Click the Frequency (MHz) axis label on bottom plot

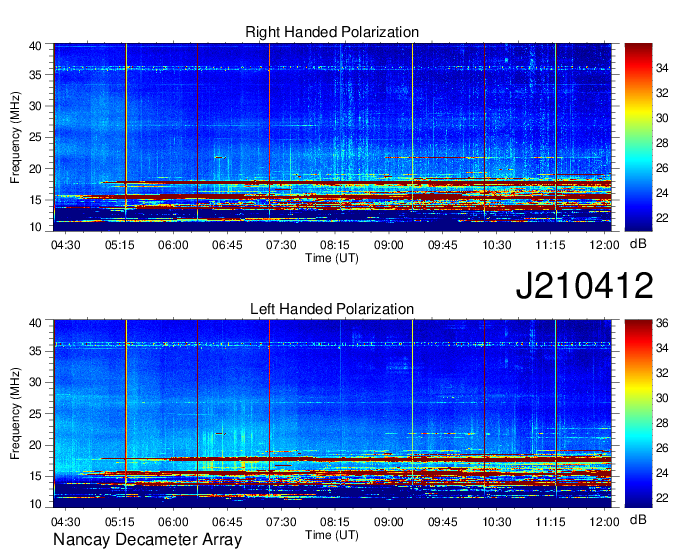point(15,414)
